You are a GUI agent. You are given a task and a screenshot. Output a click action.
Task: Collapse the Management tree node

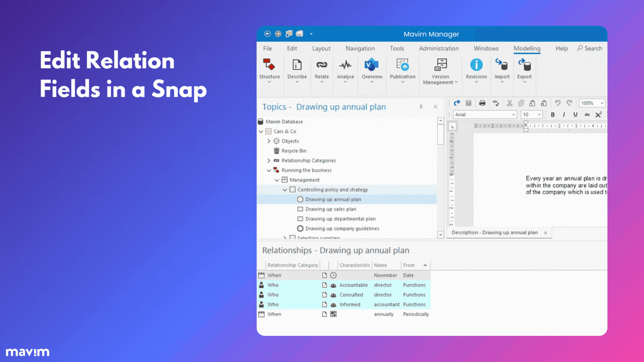click(x=277, y=180)
